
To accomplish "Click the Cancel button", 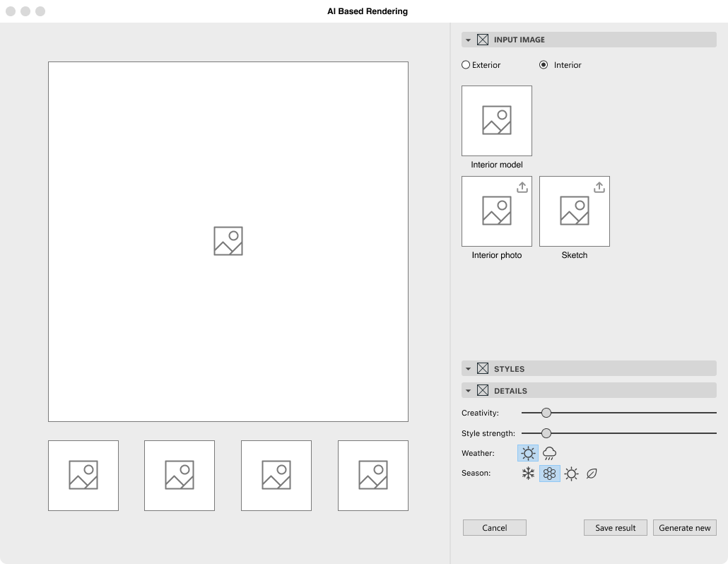I will pos(495,528).
